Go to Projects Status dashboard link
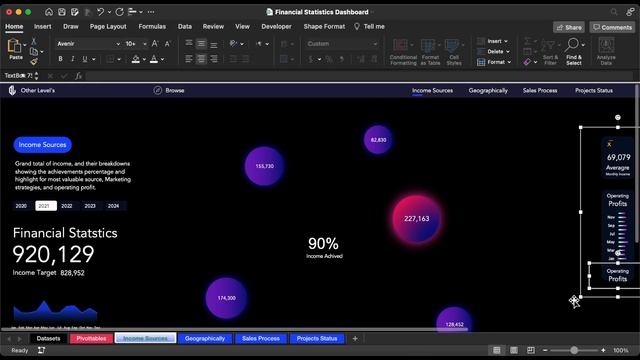Image resolution: width=640 pixels, height=360 pixels. click(x=594, y=90)
